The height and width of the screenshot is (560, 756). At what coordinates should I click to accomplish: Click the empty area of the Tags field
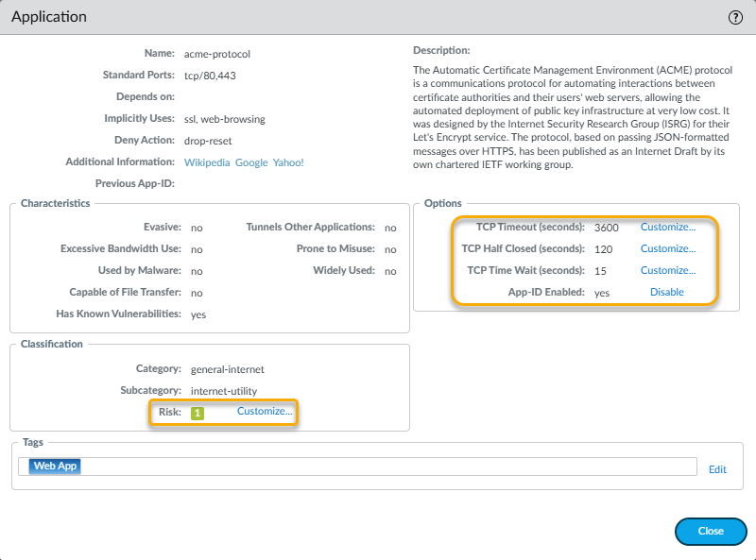[378, 467]
